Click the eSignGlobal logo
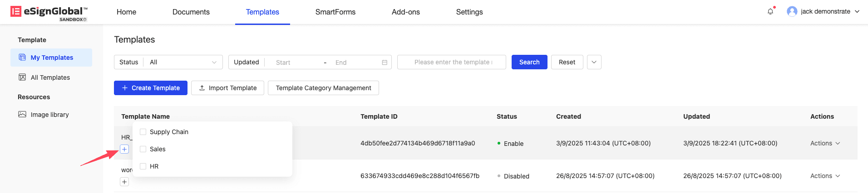 (49, 12)
